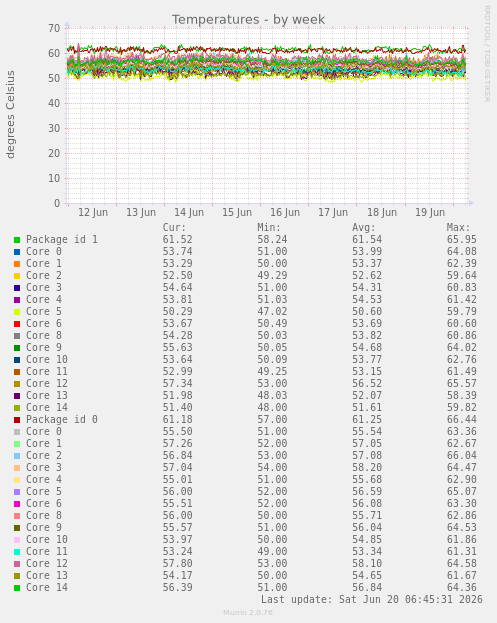Click Package id 0's Max value 66.44
The height and width of the screenshot is (623, 497).
[x=461, y=420]
